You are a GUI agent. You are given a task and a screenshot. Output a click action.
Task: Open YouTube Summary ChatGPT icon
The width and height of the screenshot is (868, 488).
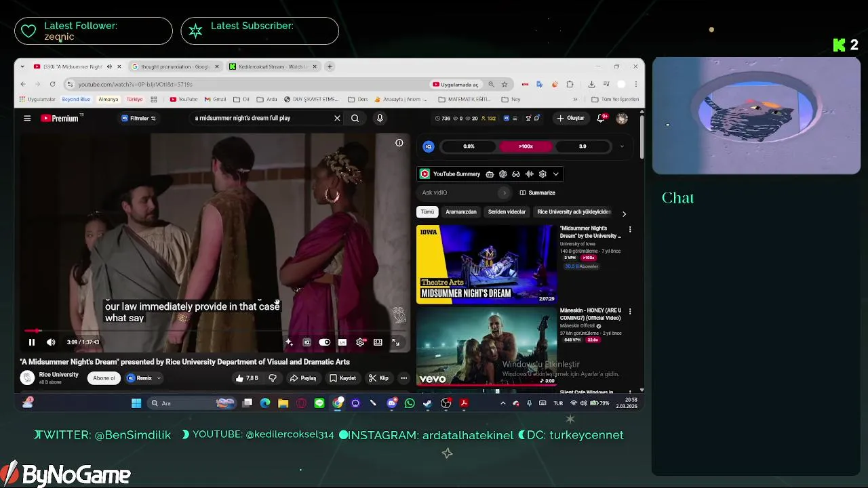coord(502,174)
